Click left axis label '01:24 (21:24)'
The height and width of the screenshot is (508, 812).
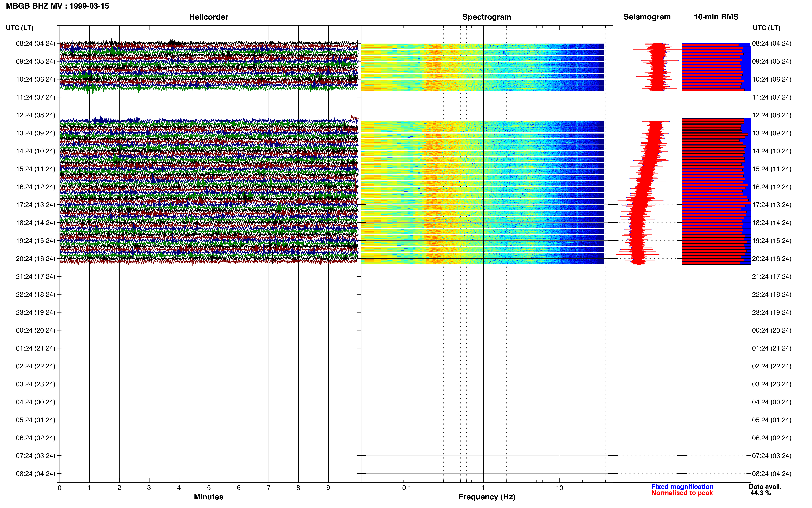[x=36, y=348]
